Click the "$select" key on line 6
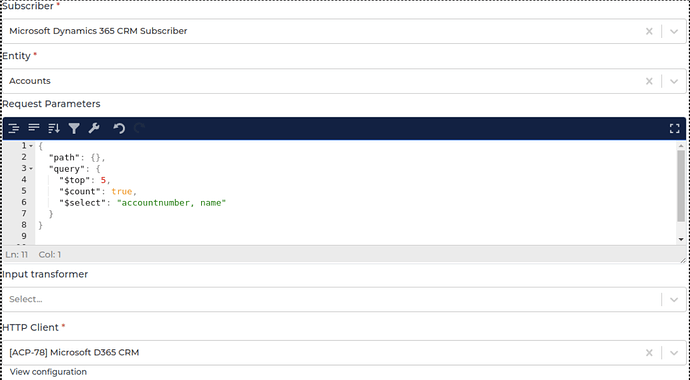This screenshot has height=380, width=690. point(83,203)
